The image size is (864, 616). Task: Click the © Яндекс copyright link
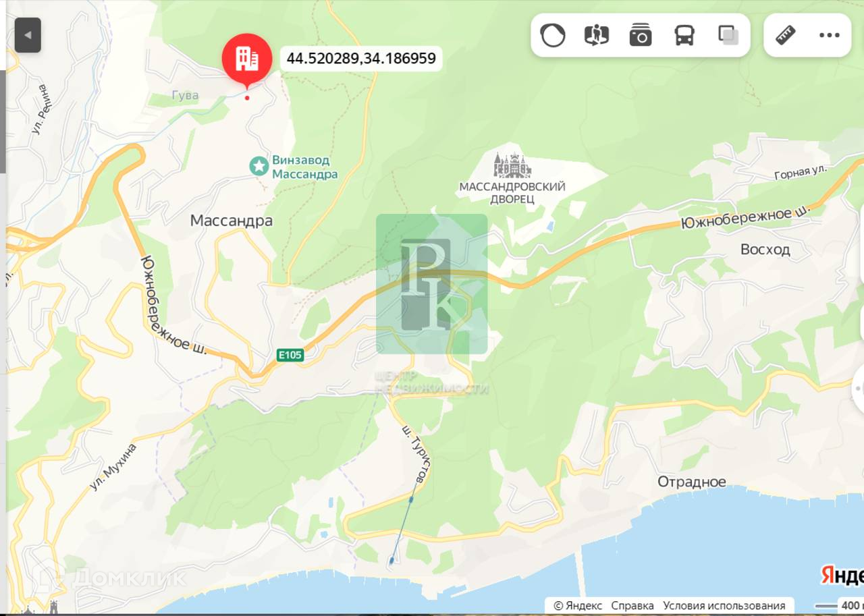coord(578,605)
